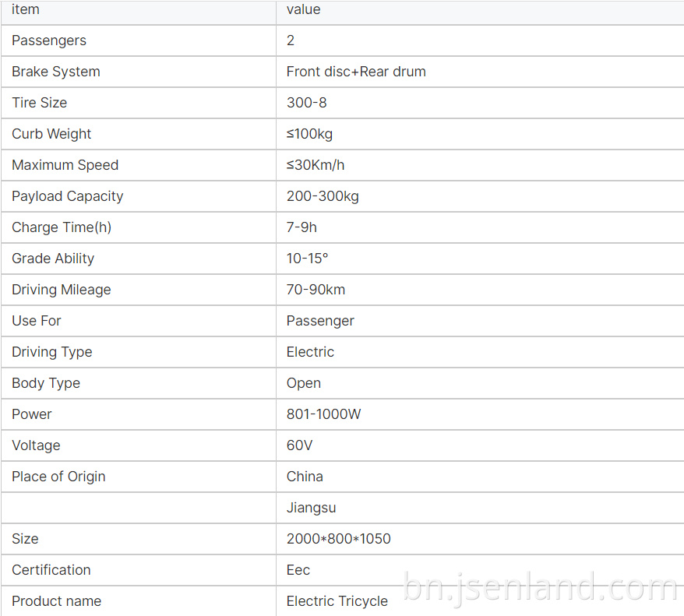Select the Tire Size value 300-8
The image size is (684, 616).
[x=306, y=103]
